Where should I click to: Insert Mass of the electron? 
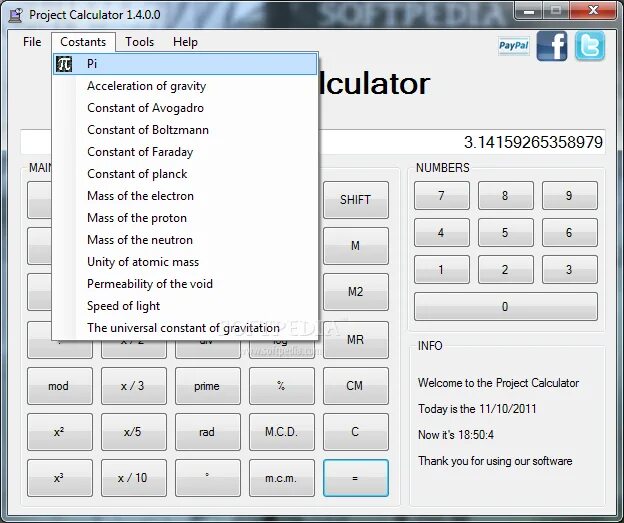pyautogui.click(x=185, y=196)
